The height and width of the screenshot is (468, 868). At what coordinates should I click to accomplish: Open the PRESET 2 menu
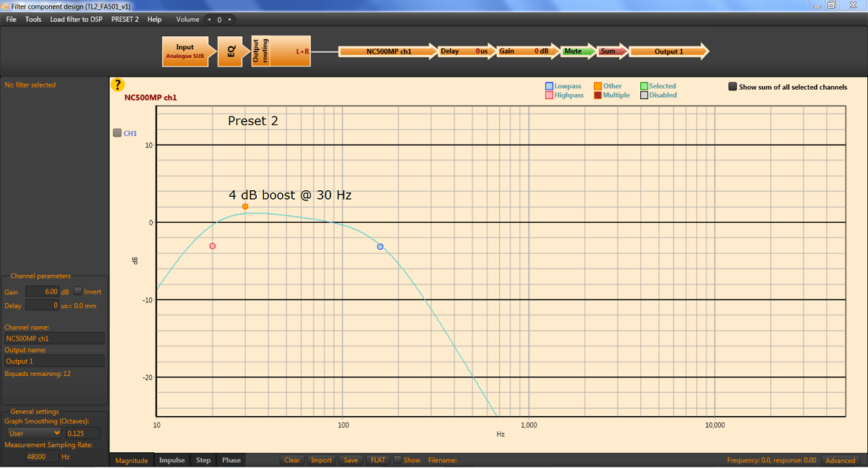(x=125, y=20)
